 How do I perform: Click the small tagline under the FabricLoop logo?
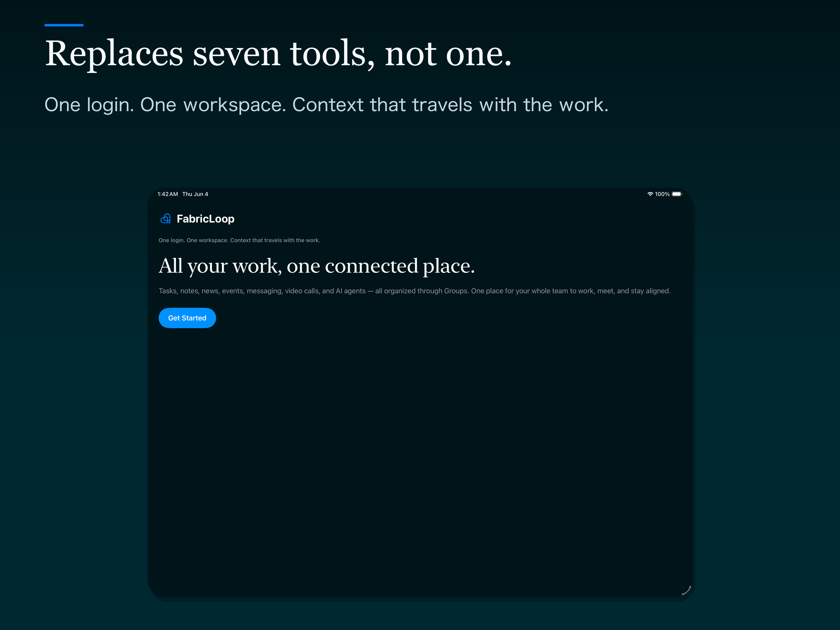[239, 240]
